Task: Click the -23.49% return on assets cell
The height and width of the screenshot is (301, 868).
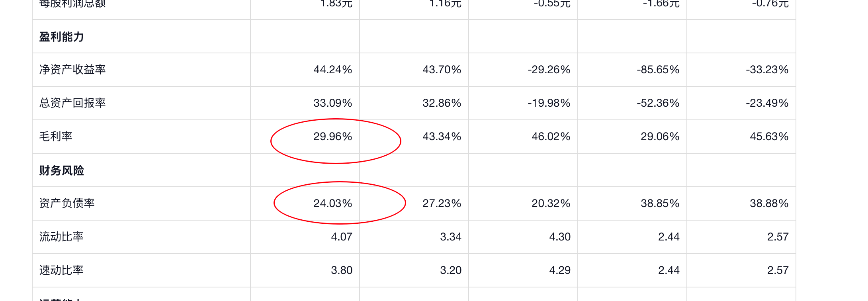Action: [x=767, y=103]
